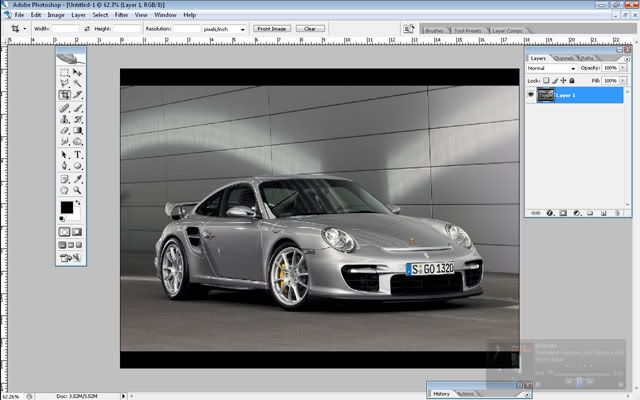
Task: Click the trash icon in Layers panel
Action: click(617, 213)
